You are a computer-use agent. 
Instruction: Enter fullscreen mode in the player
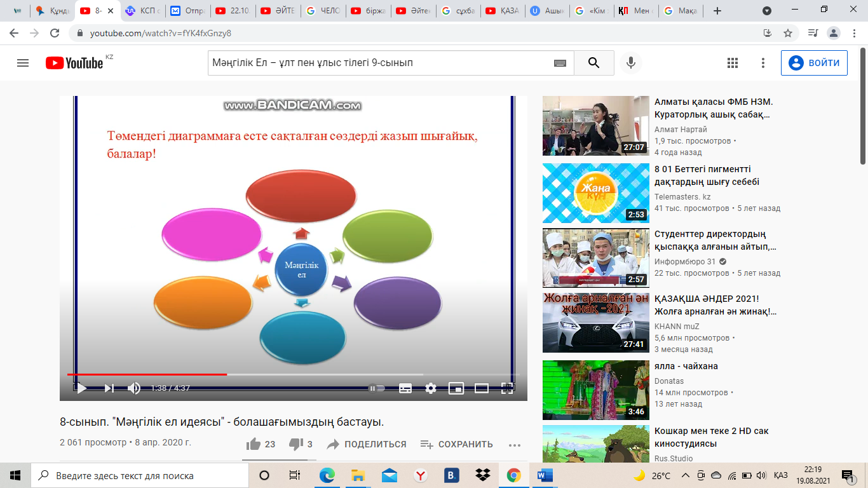[507, 388]
